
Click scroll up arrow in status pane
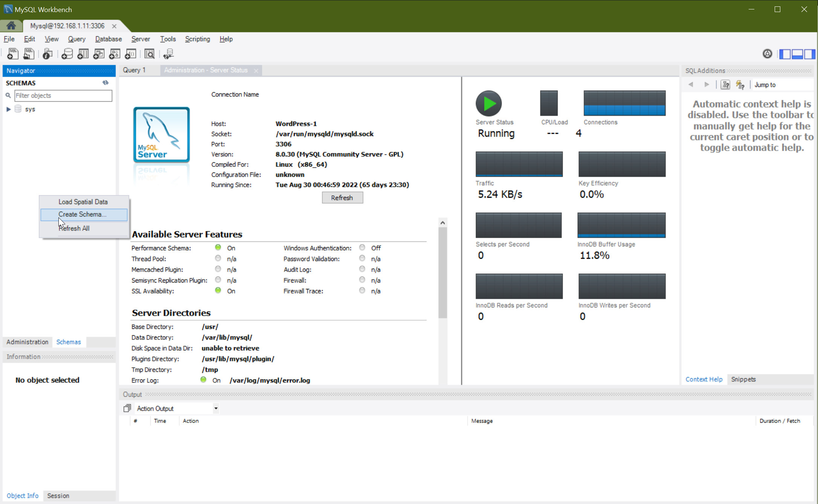click(443, 223)
